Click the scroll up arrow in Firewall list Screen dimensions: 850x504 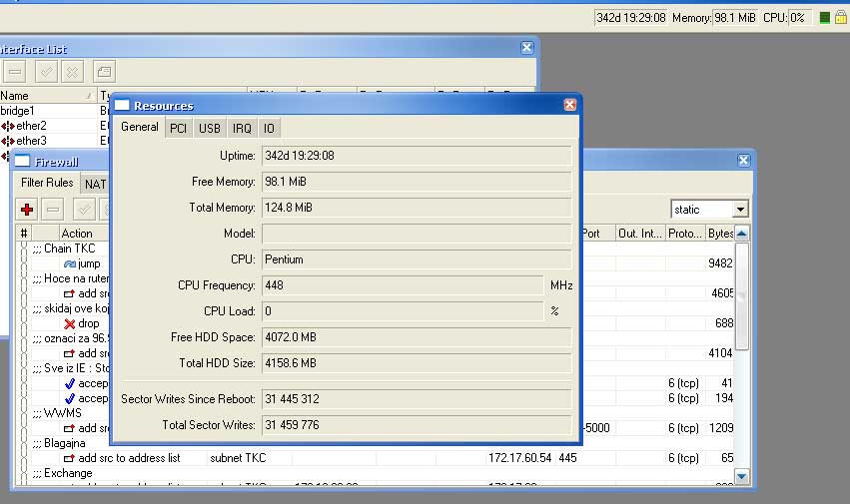point(741,234)
